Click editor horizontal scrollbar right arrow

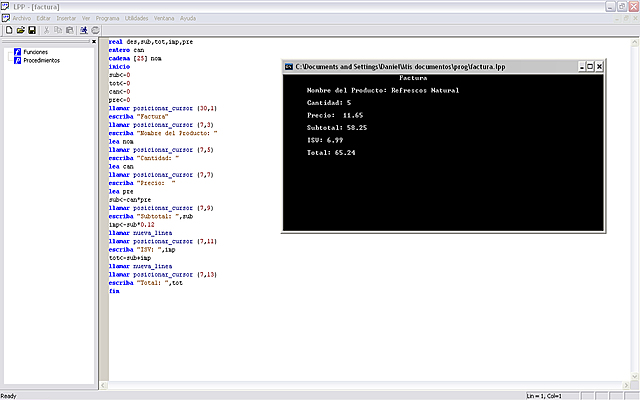coord(626,385)
